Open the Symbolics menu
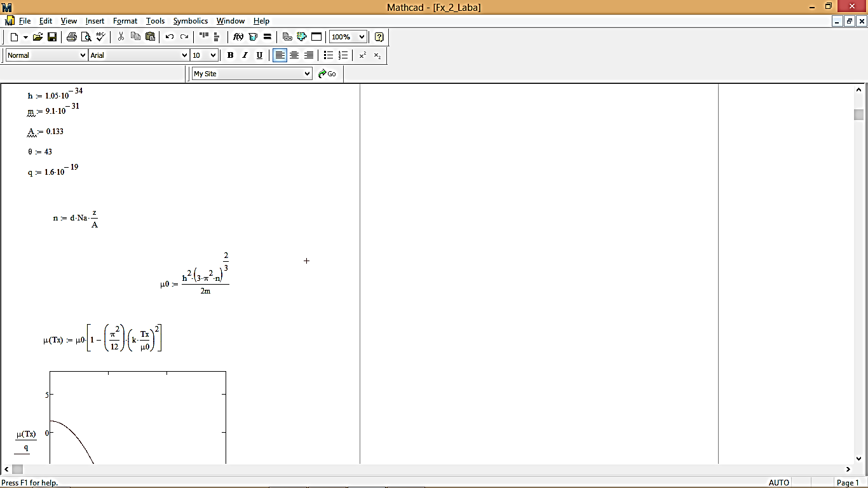Screen dimensions: 868x488 tap(191, 21)
